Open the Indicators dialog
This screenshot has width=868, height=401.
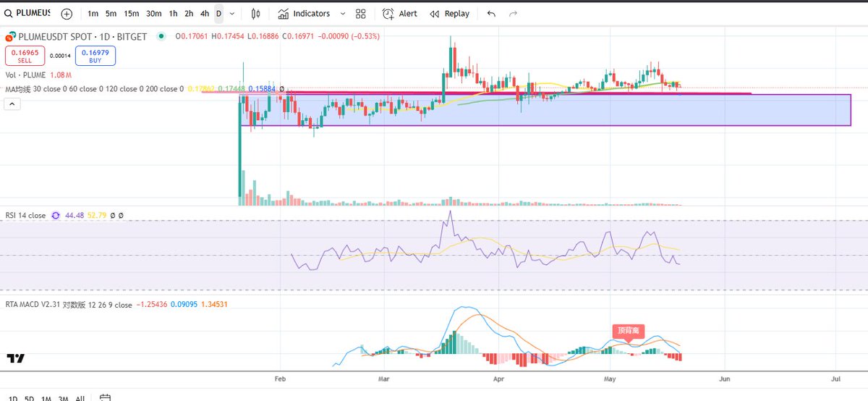point(304,14)
